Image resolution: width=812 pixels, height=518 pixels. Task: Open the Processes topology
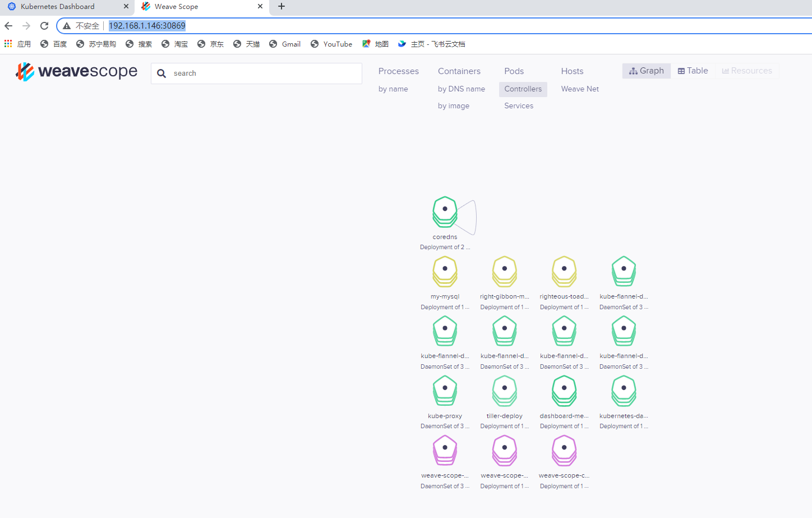click(399, 71)
